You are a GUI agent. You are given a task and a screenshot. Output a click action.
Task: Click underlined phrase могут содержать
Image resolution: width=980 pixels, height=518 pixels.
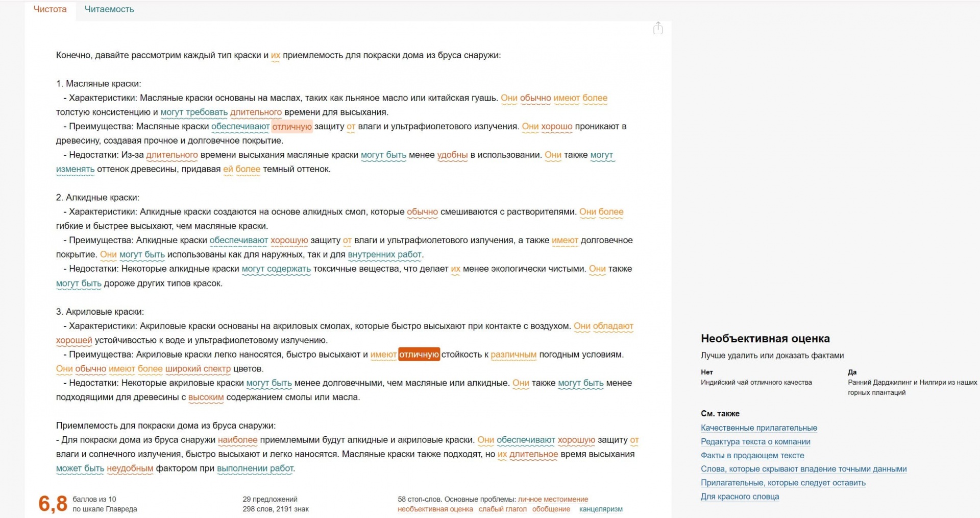coord(276,269)
